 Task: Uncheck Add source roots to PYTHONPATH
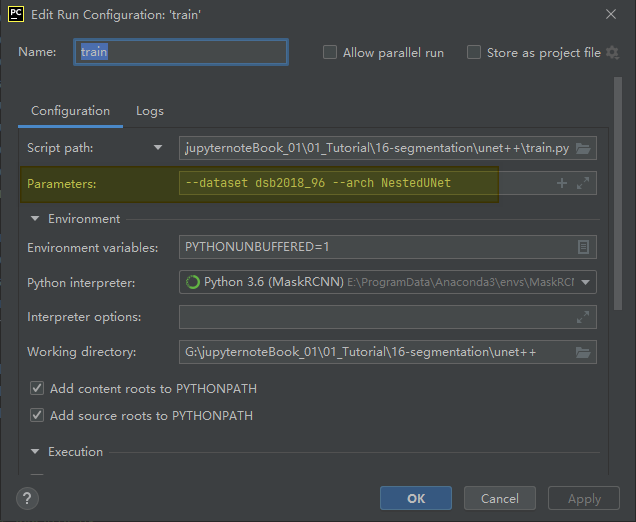(x=37, y=415)
